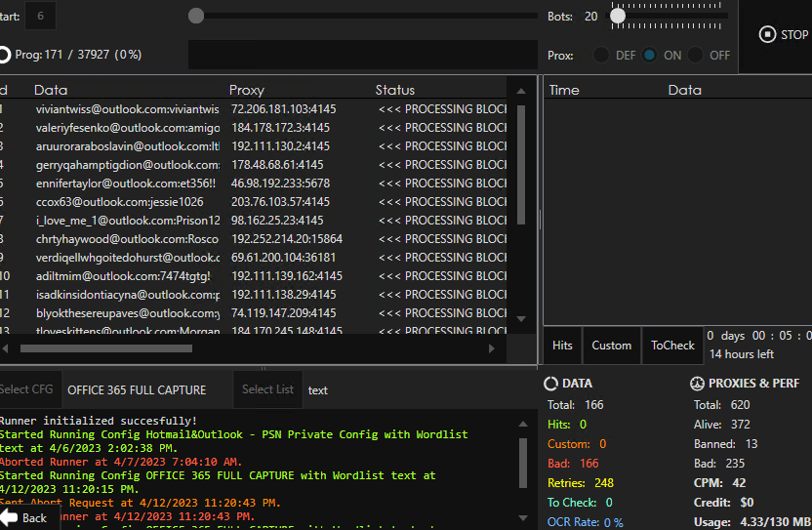Click the circle icon beside Prog

coord(5,56)
